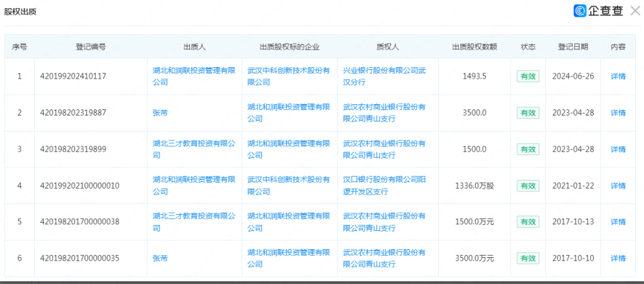The width and height of the screenshot is (644, 284).
Task: Open pledgee 武汉农村商业银行青山支行 in row 5
Action: point(384,222)
